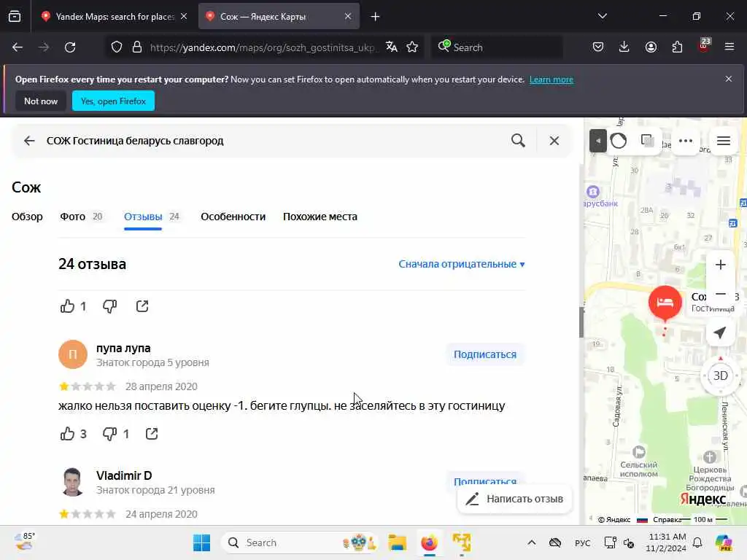
Task: Go back to previous page in Firefox
Action: tap(18, 47)
